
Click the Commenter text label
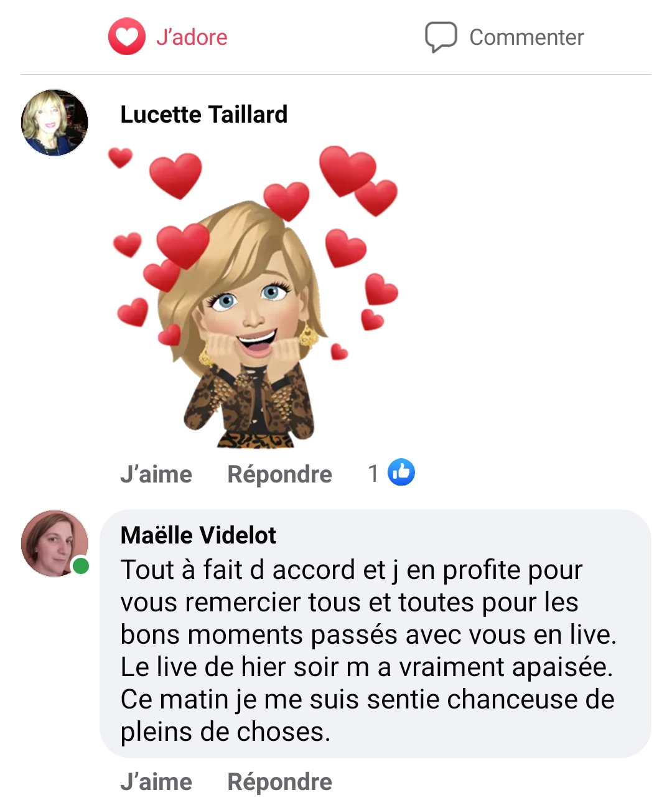(526, 37)
